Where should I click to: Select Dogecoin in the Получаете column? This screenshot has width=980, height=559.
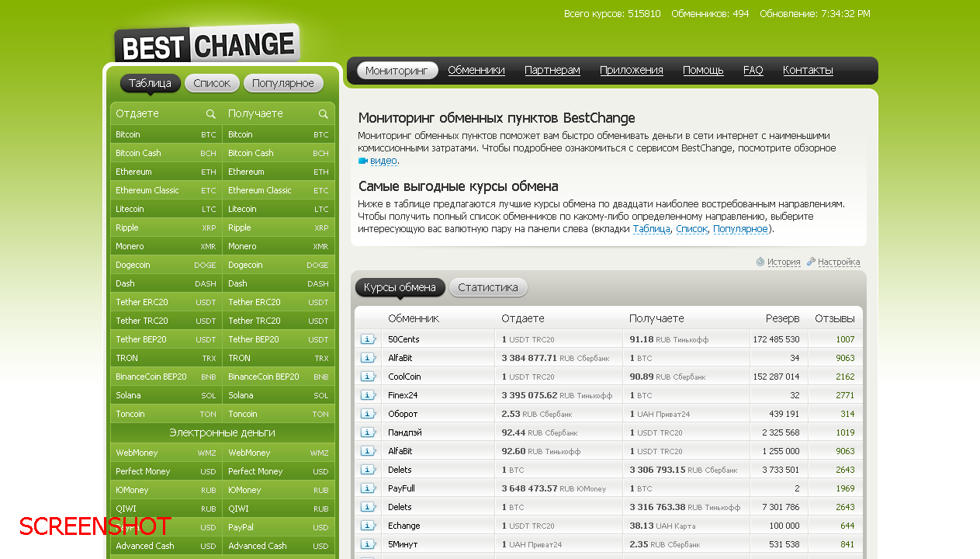[279, 265]
